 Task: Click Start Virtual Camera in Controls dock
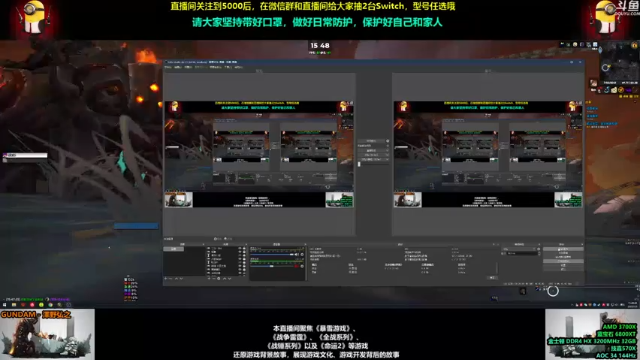coord(563,257)
